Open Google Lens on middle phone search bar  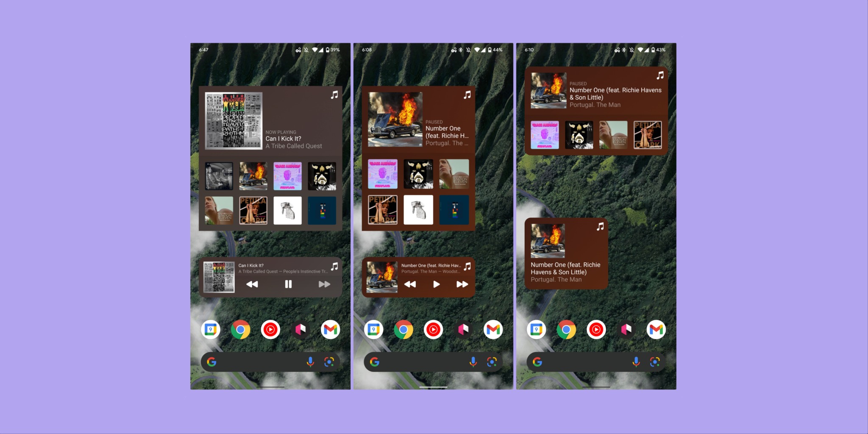tap(492, 362)
